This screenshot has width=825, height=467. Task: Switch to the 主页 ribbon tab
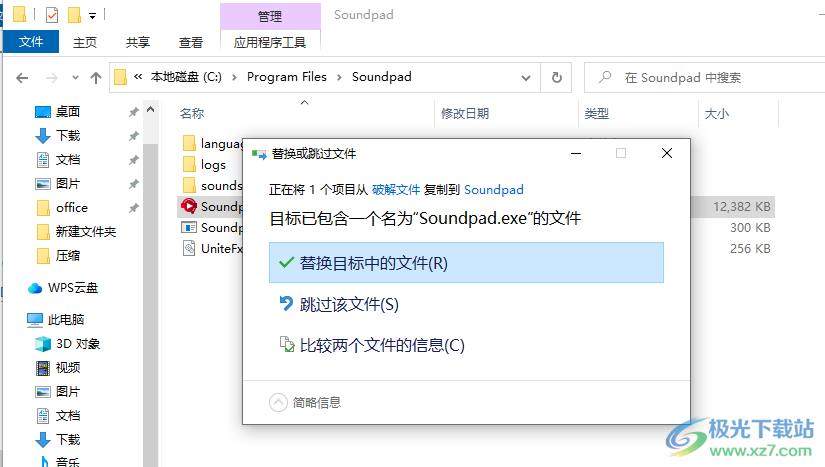coord(85,42)
